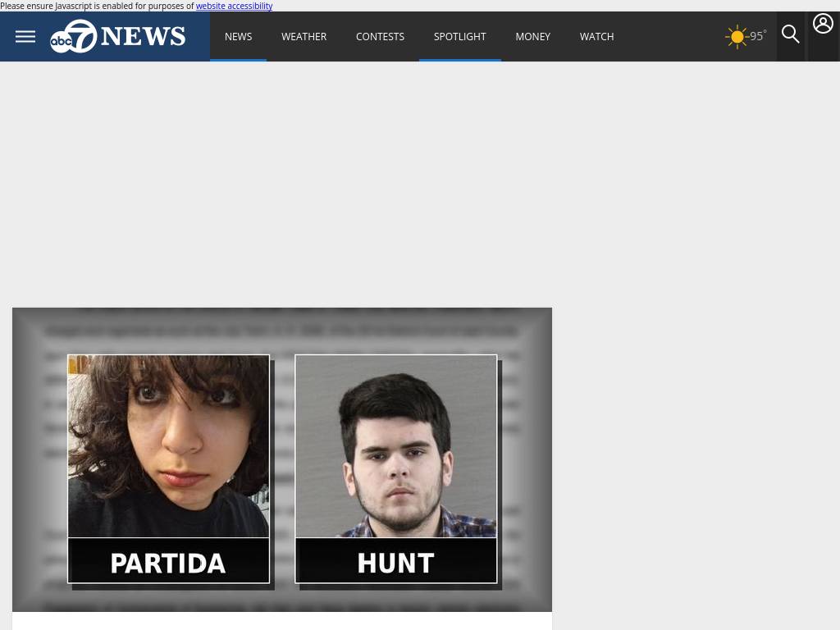Open the News menu item
This screenshot has width=840, height=630.
(239, 36)
